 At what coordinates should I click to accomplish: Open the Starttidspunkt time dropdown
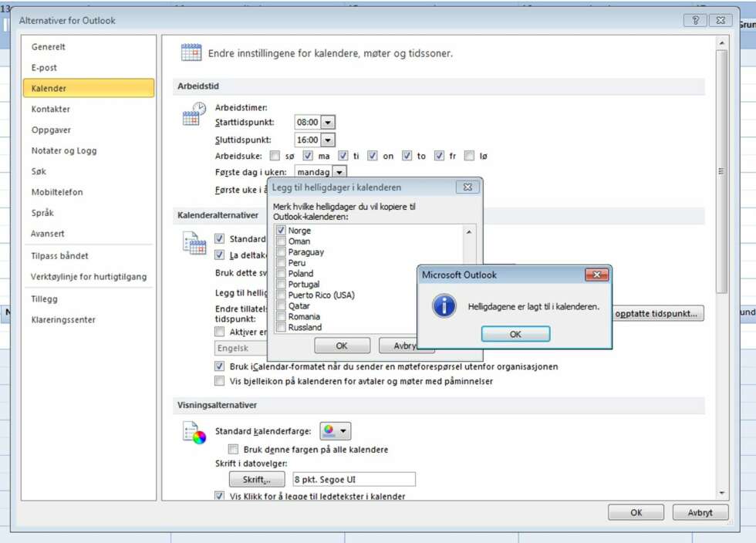tap(328, 122)
